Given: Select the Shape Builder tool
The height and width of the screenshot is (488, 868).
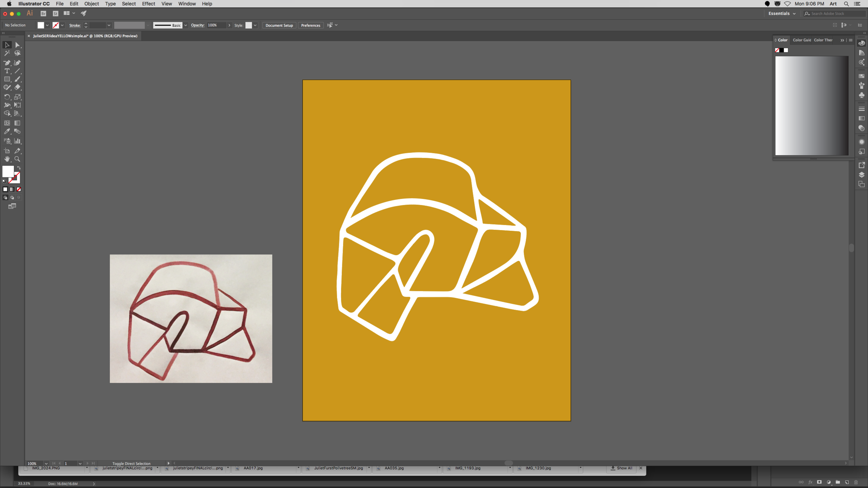Looking at the screenshot, I should pos(7,113).
